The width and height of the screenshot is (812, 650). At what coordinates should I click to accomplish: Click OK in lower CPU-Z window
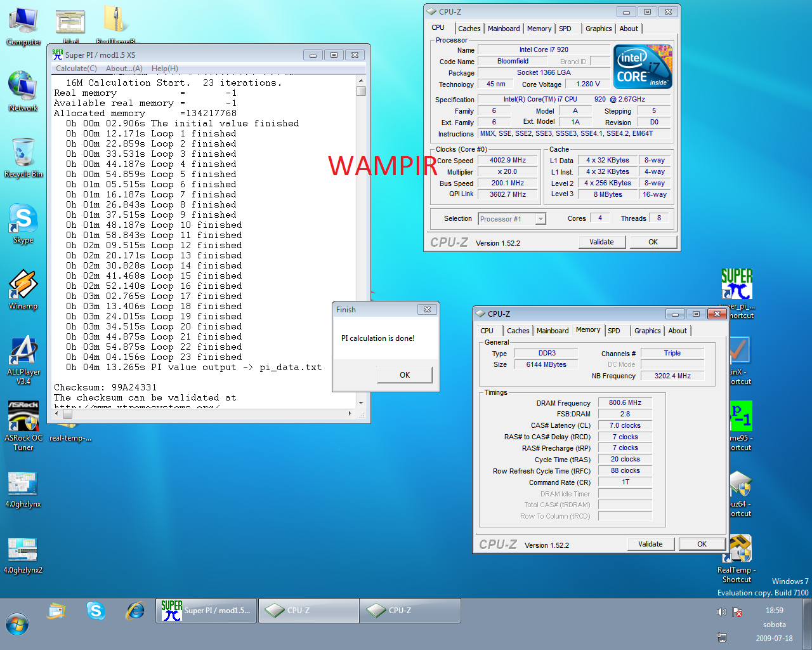(x=702, y=544)
